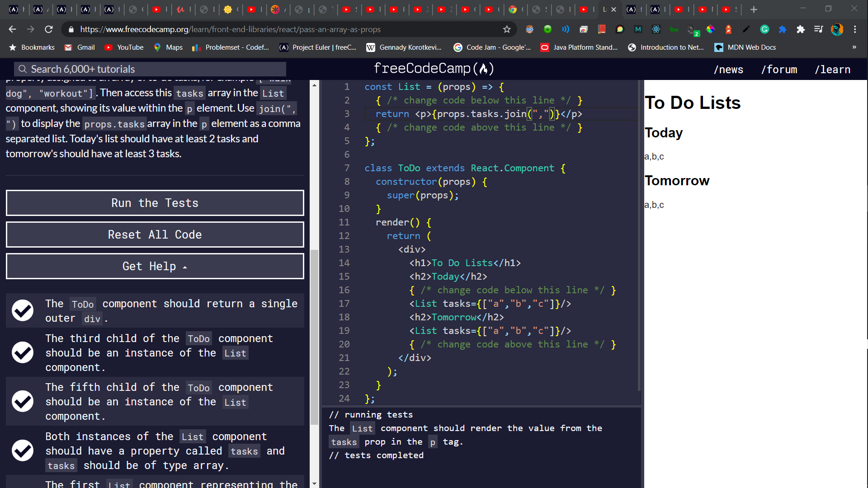Screen dimensions: 868x488
Task: Click the Gmail bookmark icon
Action: point(68,47)
